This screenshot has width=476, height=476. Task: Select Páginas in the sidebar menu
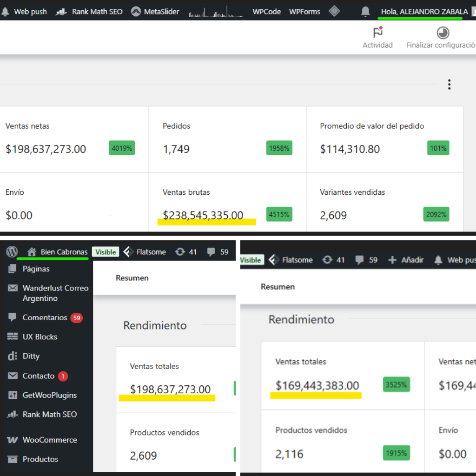[x=36, y=269]
